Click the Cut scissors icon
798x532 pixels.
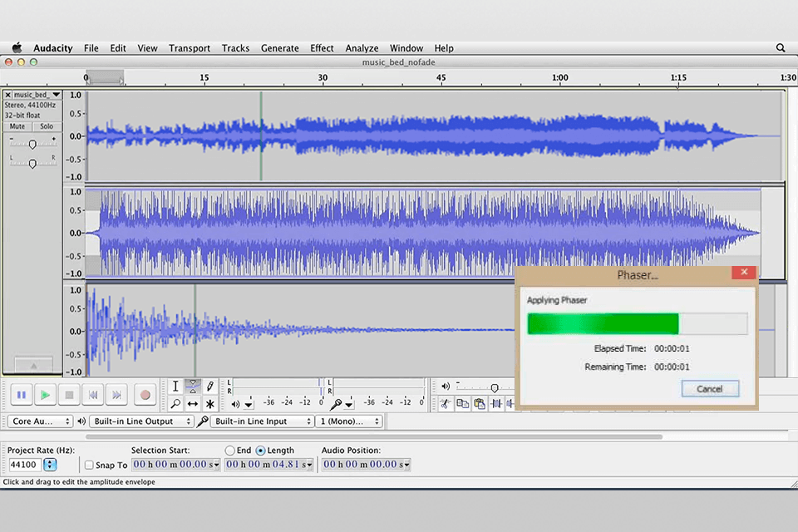tap(445, 404)
